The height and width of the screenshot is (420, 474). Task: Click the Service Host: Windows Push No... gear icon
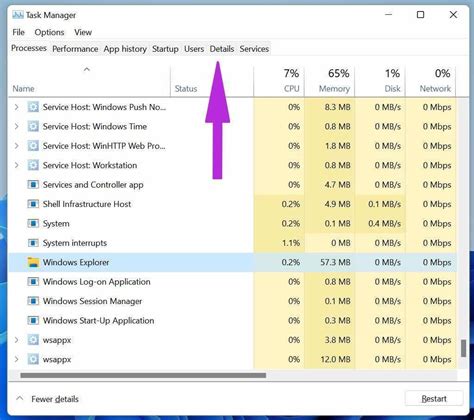point(33,107)
